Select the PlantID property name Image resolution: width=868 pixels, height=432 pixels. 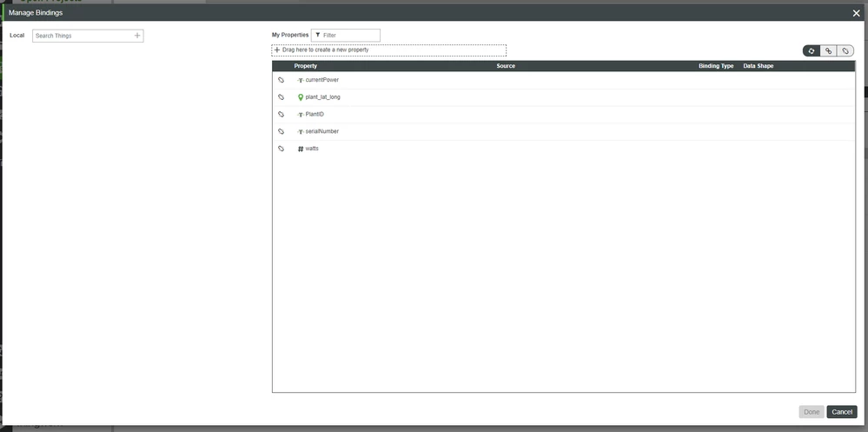click(315, 115)
